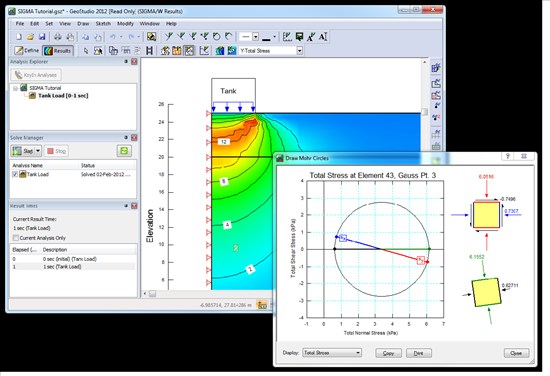
Task: Open file with the folder icon
Action: (x=31, y=37)
